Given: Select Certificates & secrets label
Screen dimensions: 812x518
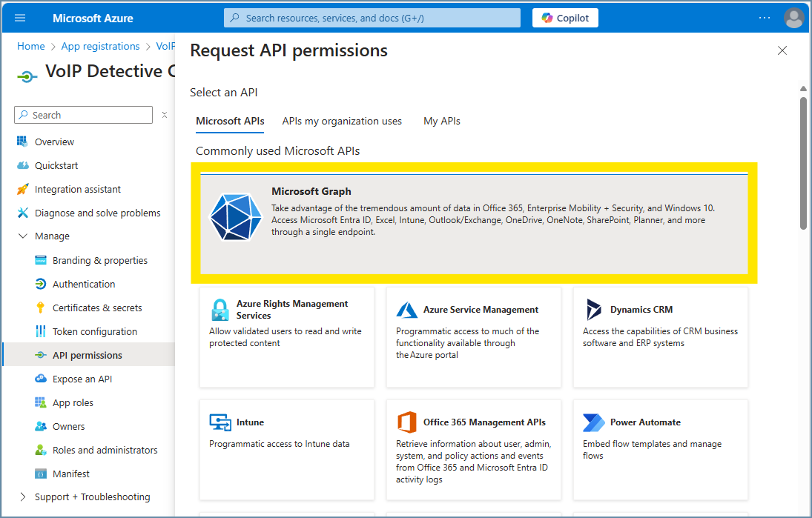Looking at the screenshot, I should point(97,308).
